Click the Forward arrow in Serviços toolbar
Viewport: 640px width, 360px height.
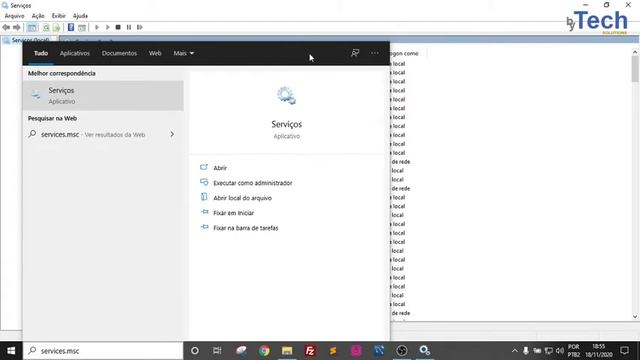click(x=17, y=27)
